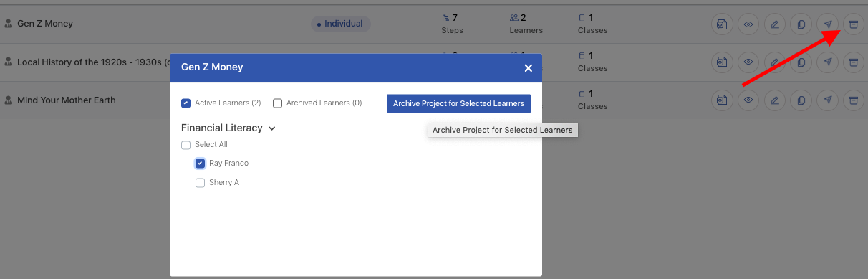Click edit pencil for Mind Your Mother Earth
Image resolution: width=868 pixels, height=279 pixels.
coord(774,100)
